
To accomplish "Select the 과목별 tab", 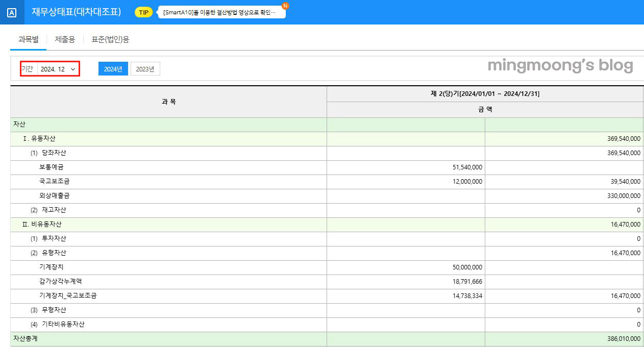I will click(28, 39).
